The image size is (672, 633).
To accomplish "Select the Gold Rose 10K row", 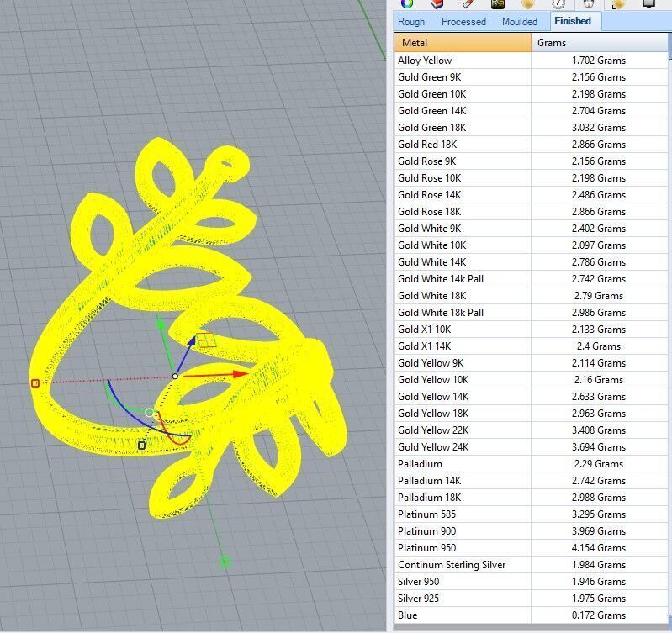I will [531, 177].
